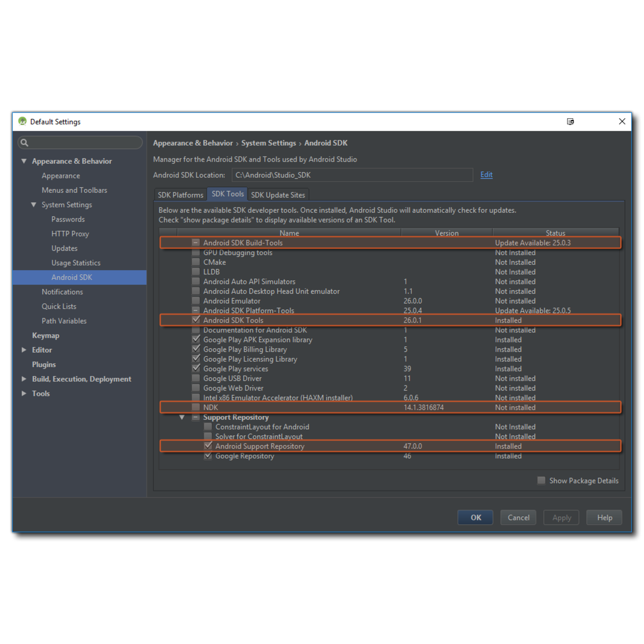Enable Show Package Details
This screenshot has height=644, width=644.
(541, 480)
